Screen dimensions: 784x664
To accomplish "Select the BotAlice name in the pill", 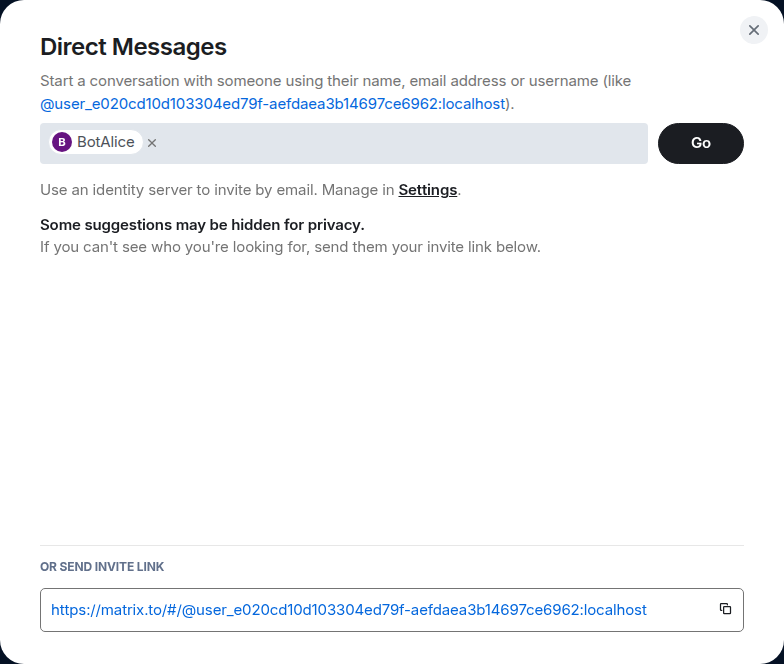I will coord(106,142).
